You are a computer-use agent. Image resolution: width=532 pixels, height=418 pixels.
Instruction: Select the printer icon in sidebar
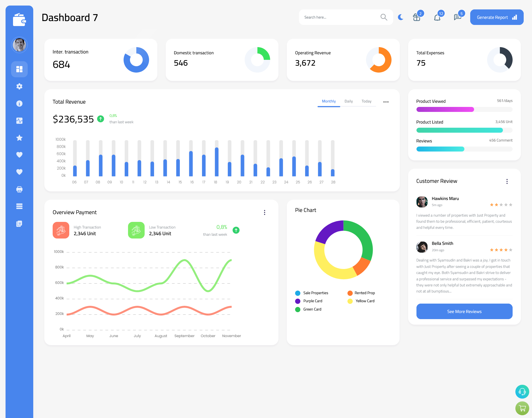[19, 189]
